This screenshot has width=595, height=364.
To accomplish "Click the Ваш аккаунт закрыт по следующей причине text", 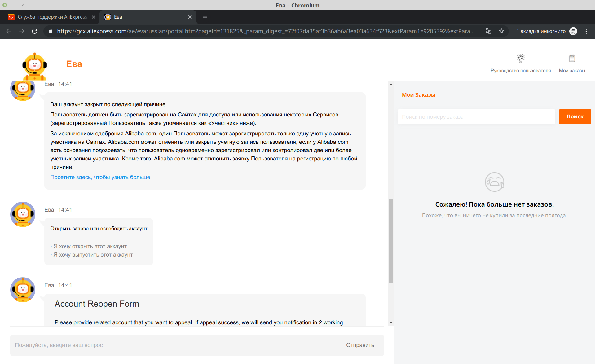I will coord(109,104).
